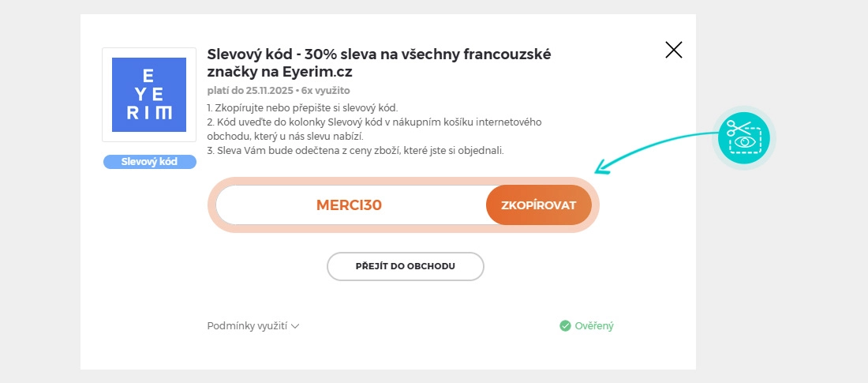The width and height of the screenshot is (868, 383).
Task: Click the Ověřený verified label
Action: pos(593,325)
